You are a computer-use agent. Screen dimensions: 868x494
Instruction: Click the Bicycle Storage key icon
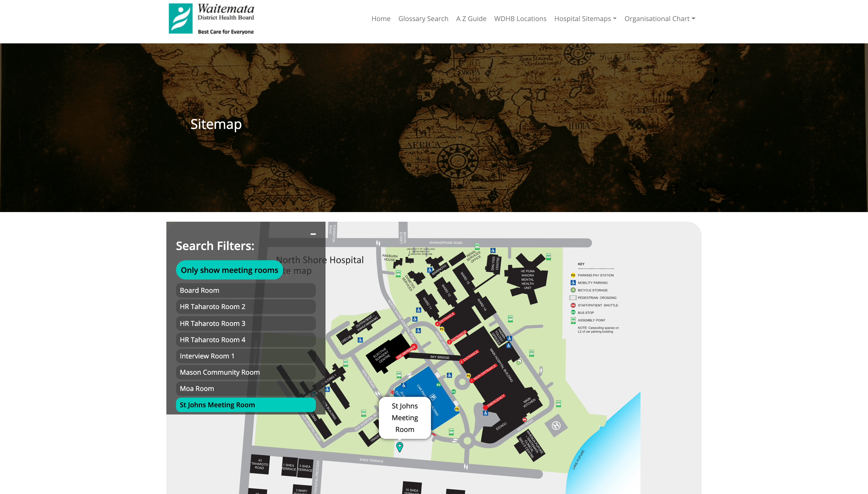[573, 290]
